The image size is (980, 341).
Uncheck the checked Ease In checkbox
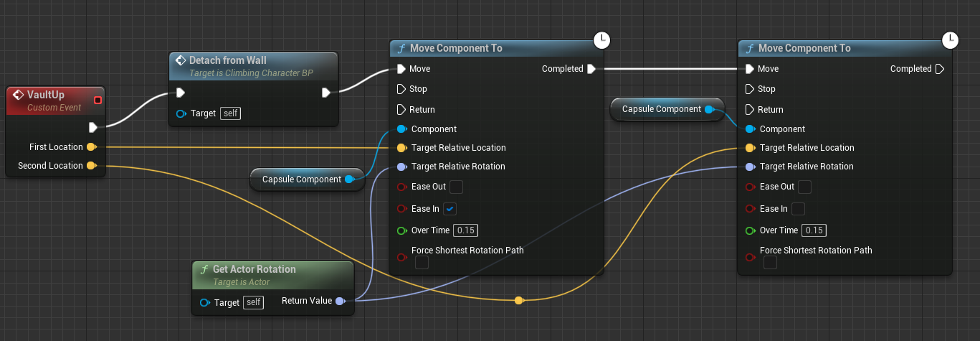pos(449,209)
